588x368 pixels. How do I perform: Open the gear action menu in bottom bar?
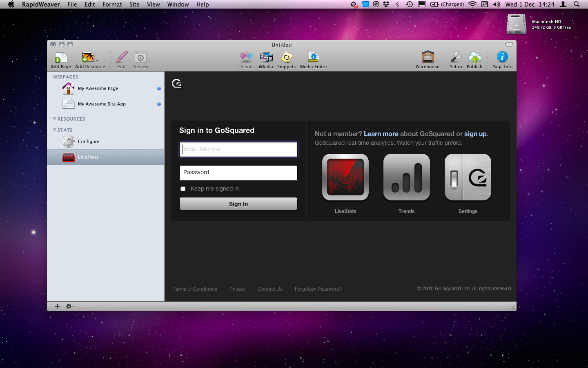click(70, 306)
